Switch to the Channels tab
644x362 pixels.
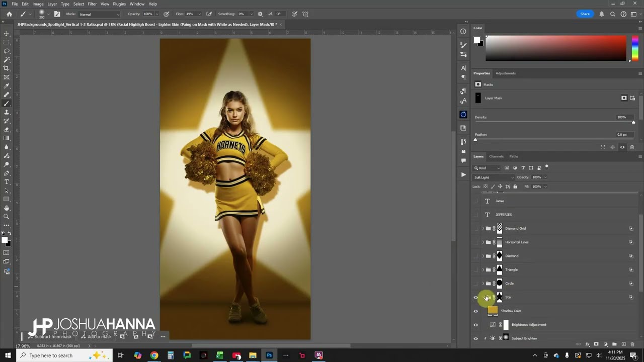[x=496, y=156]
